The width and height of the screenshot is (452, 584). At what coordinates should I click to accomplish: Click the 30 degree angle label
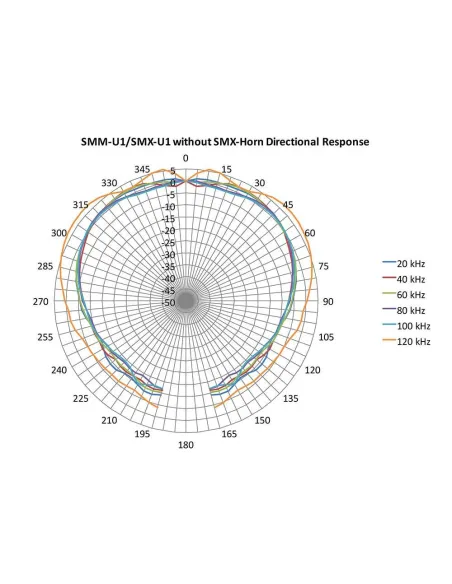[x=260, y=183]
